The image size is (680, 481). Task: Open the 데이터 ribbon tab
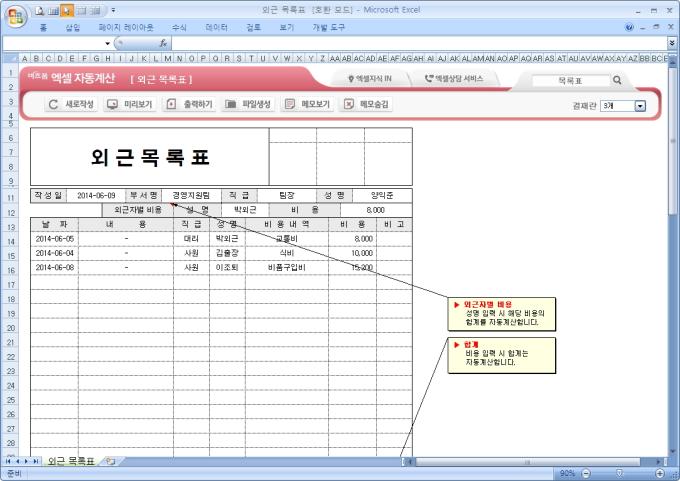coord(216,27)
